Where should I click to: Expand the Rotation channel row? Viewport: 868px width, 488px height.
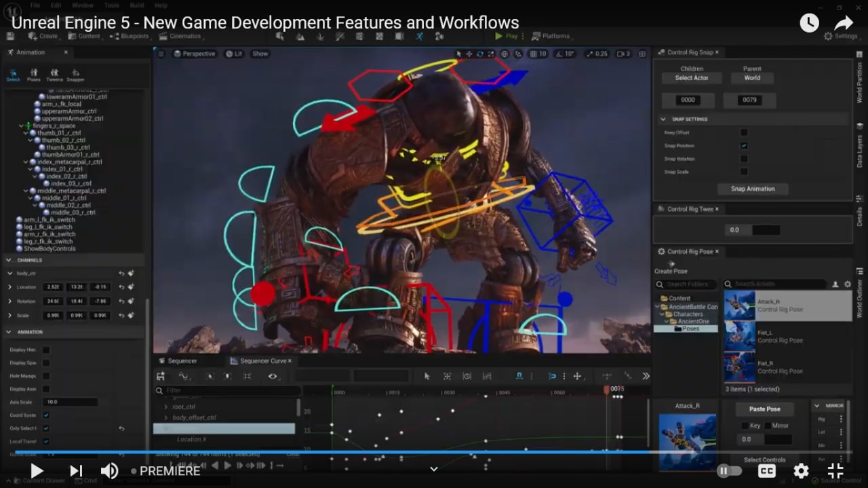pyautogui.click(x=9, y=301)
